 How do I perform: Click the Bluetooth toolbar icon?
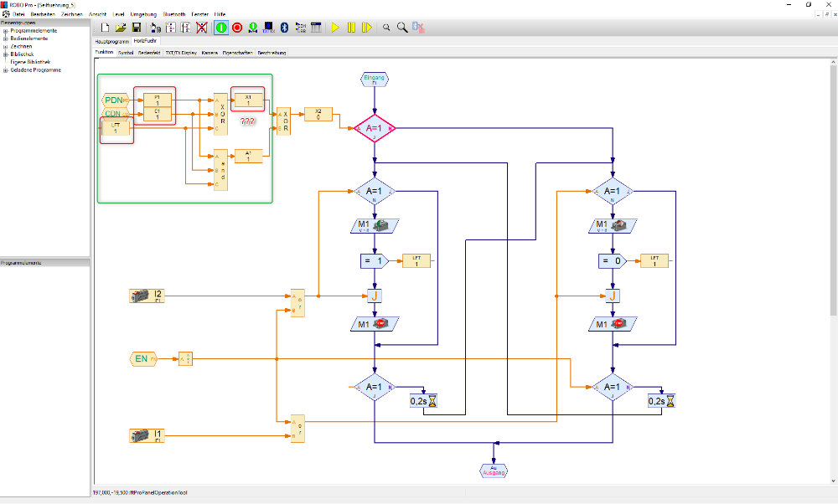(284, 28)
